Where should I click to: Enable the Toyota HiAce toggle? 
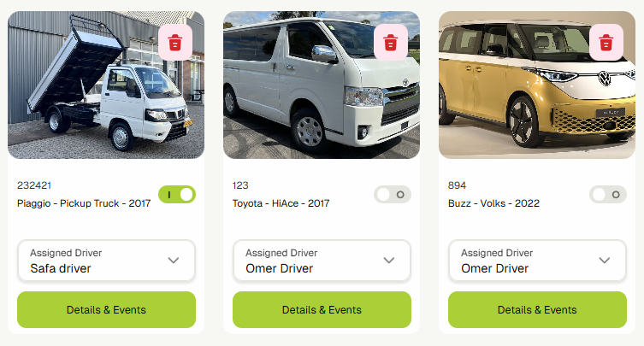[x=393, y=195]
